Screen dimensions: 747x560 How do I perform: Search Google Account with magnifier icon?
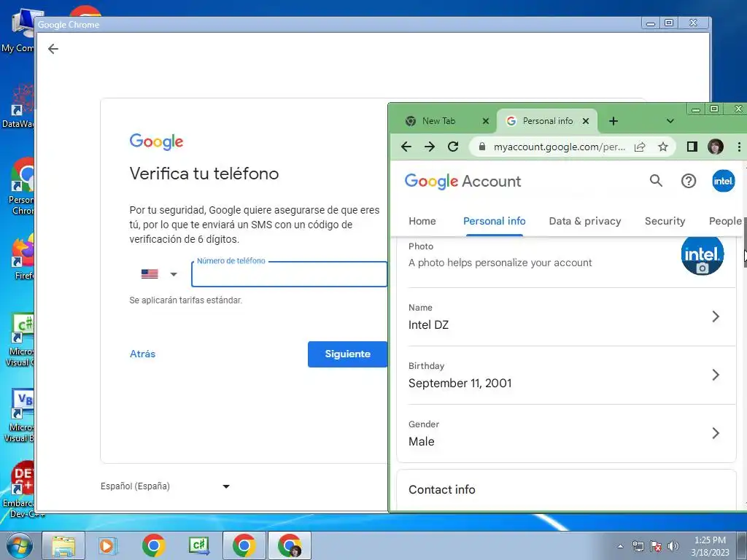656,181
